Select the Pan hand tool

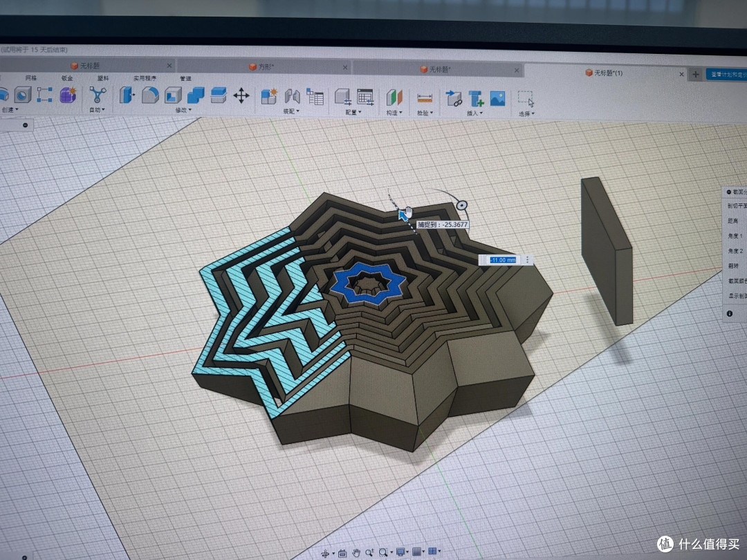click(x=356, y=552)
